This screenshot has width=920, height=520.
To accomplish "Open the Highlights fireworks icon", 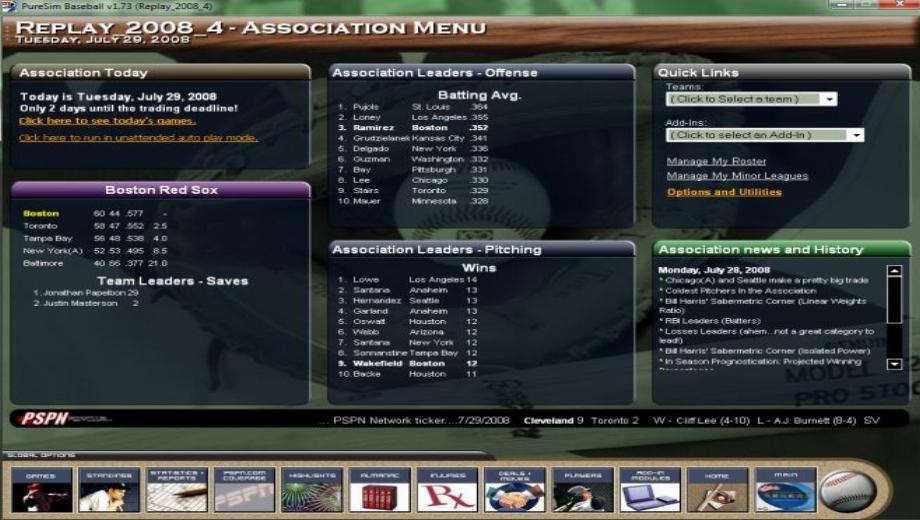I will tap(312, 489).
